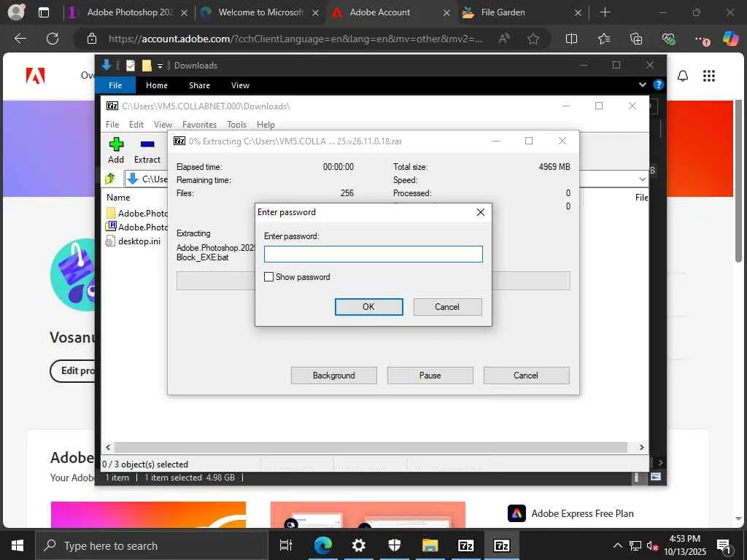Open File tab in Downloads Explorer window
747x560 pixels.
(x=115, y=85)
